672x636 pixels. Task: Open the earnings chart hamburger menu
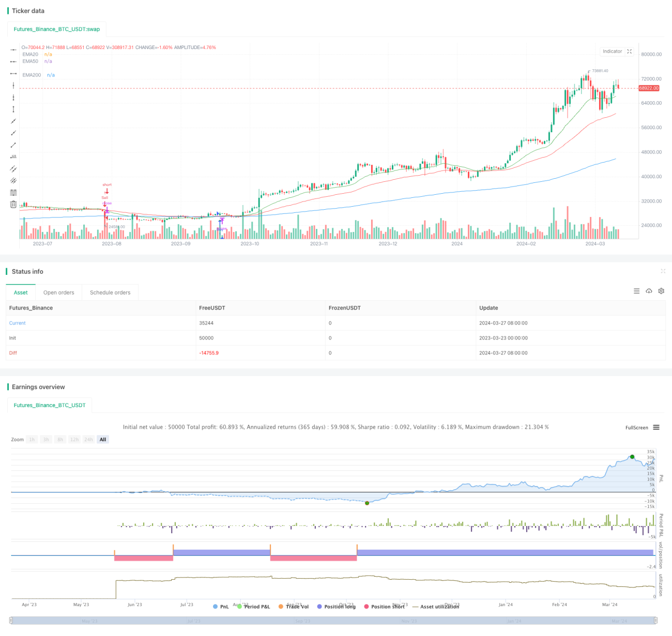click(656, 427)
